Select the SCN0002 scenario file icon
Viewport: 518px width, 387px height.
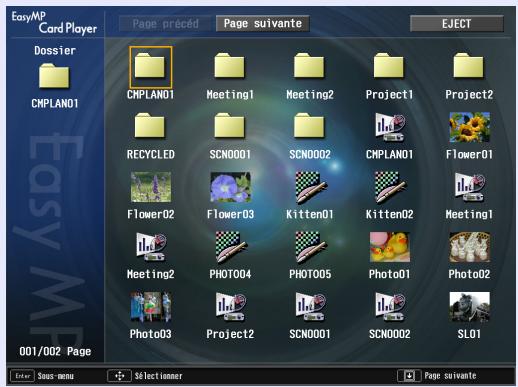pyautogui.click(x=390, y=307)
